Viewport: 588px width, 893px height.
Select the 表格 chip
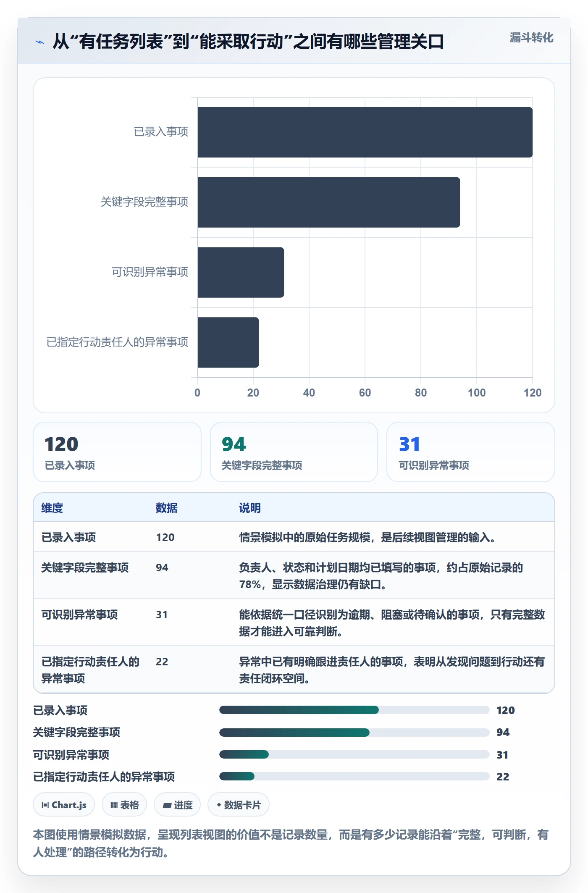[124, 805]
